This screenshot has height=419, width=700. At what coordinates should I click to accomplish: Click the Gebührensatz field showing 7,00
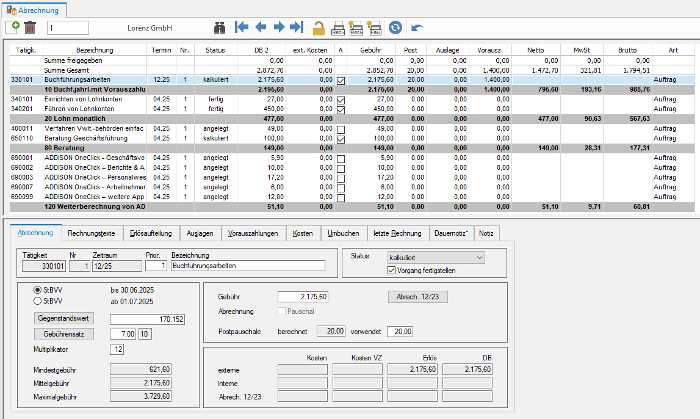click(x=123, y=334)
